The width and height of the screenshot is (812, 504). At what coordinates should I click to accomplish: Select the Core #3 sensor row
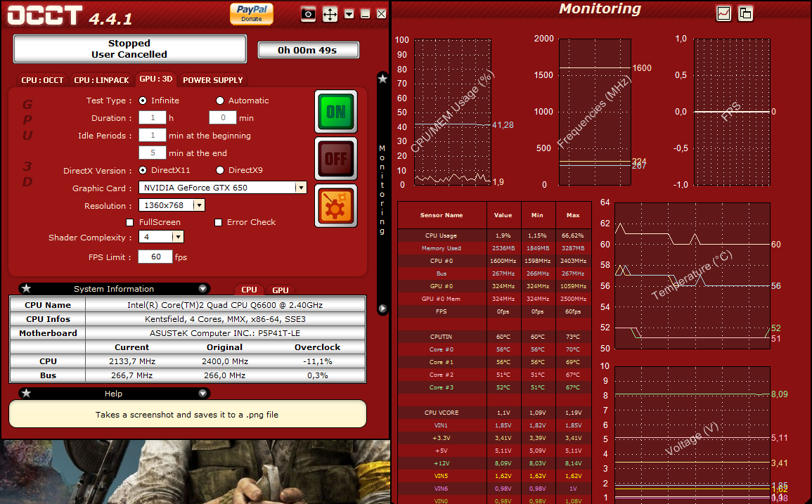click(494, 387)
